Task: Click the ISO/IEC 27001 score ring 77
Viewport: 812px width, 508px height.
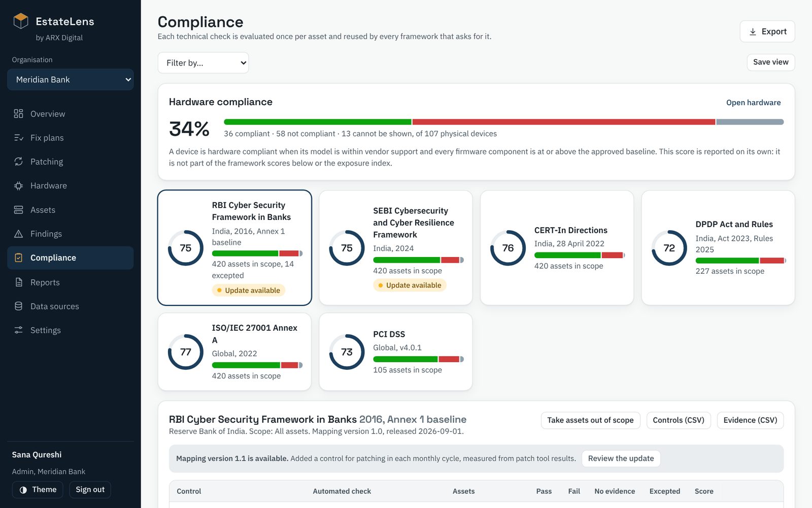Action: point(186,352)
